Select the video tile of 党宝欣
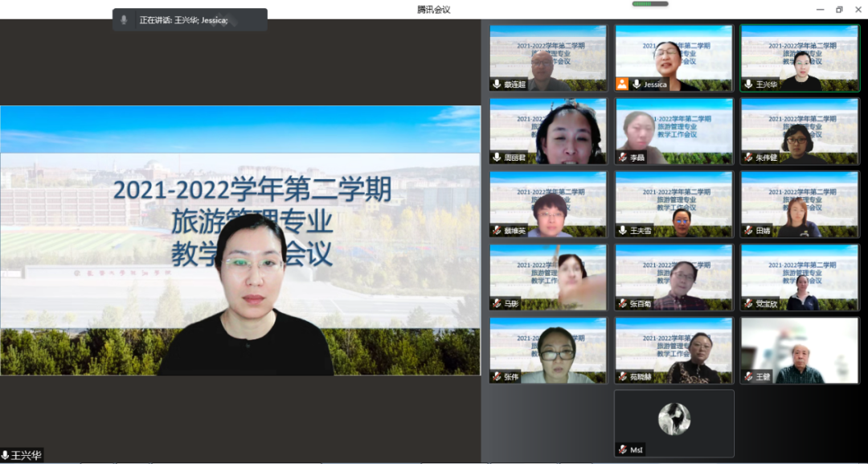 point(800,277)
